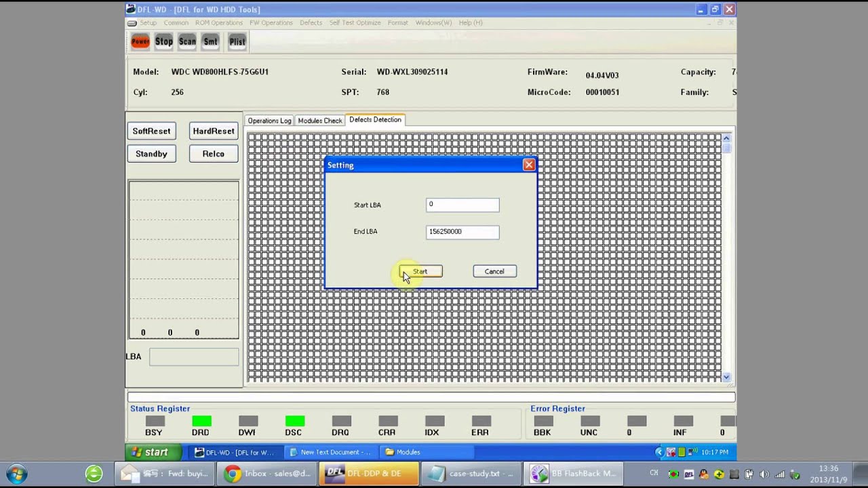868x488 pixels.
Task: Click serial text WD-WXL309025114
Action: click(412, 72)
